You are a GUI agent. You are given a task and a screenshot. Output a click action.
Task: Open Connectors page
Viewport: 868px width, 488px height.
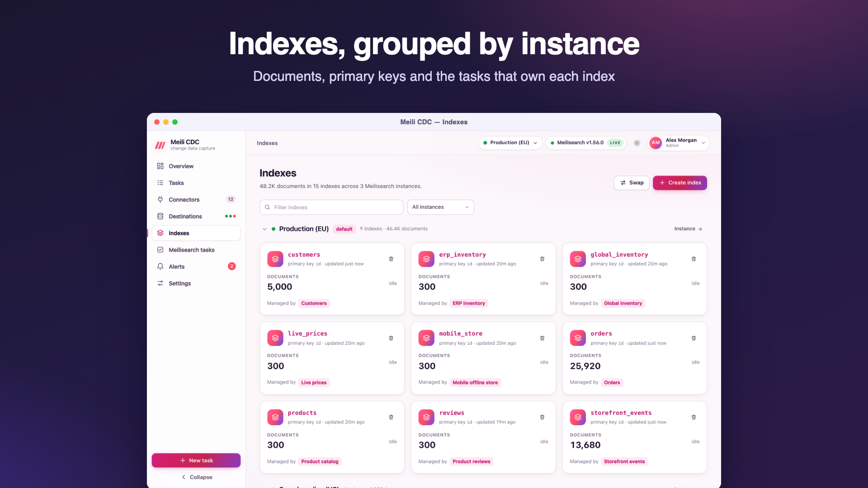click(x=196, y=200)
